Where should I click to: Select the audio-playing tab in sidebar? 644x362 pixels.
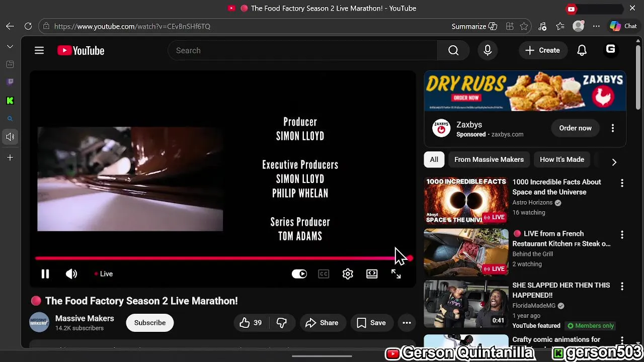(10, 137)
